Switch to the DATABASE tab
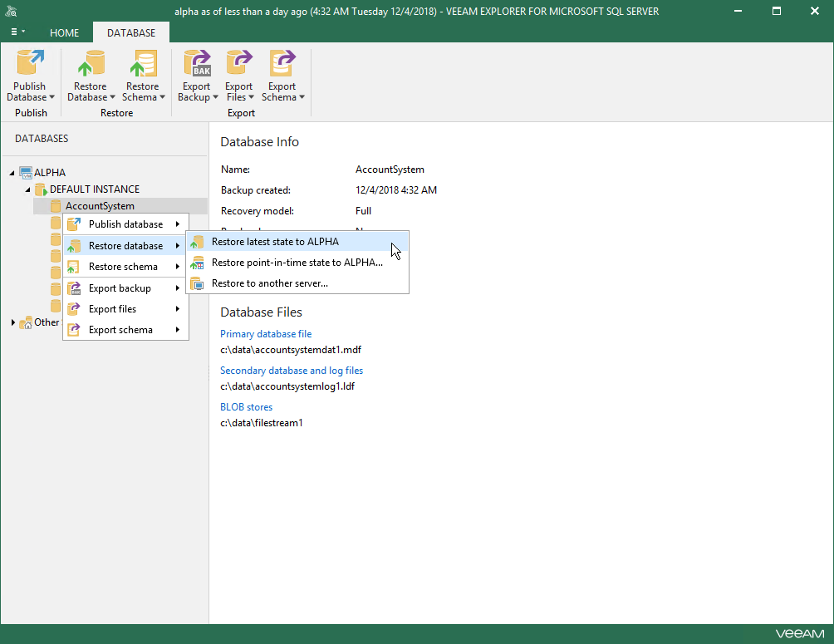The width and height of the screenshot is (834, 644). pyautogui.click(x=131, y=33)
